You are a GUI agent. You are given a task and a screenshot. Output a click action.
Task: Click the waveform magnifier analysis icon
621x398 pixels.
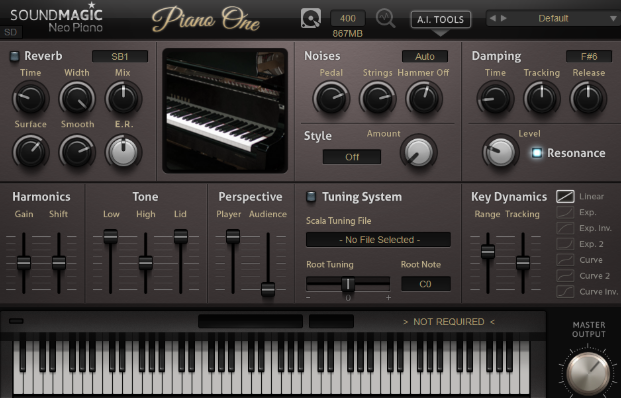coord(385,18)
